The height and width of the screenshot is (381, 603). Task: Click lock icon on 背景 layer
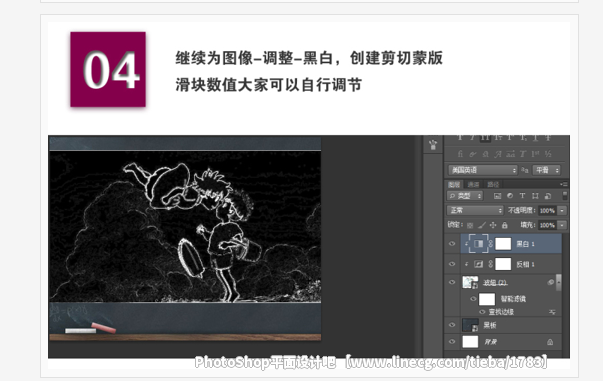550,342
